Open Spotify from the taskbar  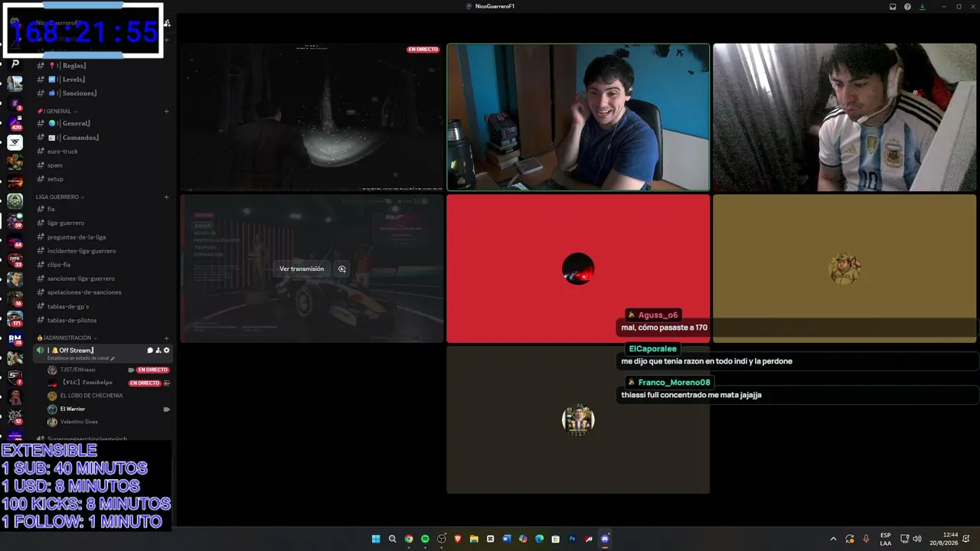425,539
